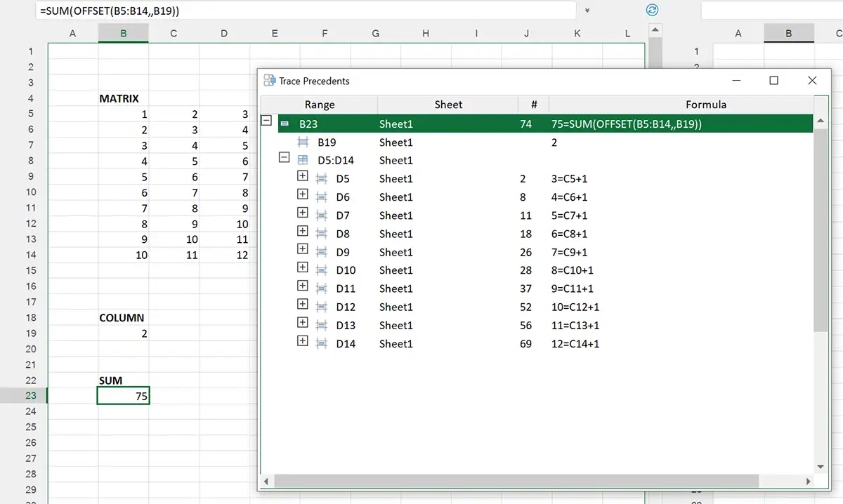This screenshot has height=504, width=843.
Task: Expand the D11 precedent row
Action: pos(303,286)
